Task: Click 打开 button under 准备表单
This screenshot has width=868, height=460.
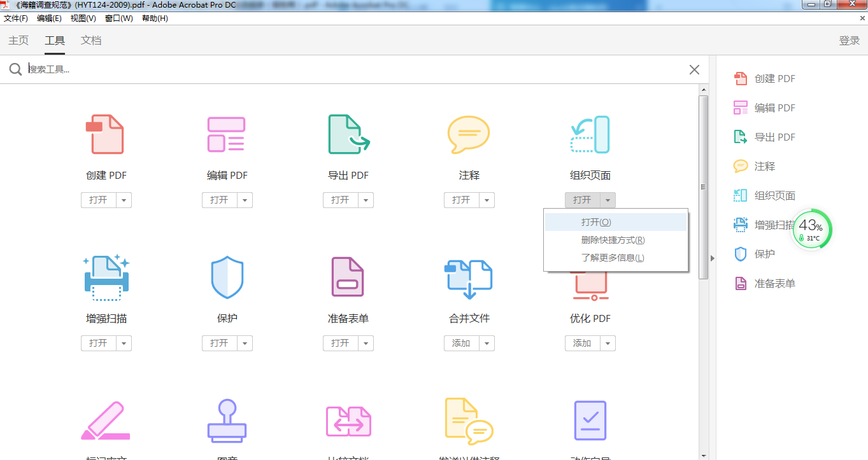Action: (x=341, y=344)
